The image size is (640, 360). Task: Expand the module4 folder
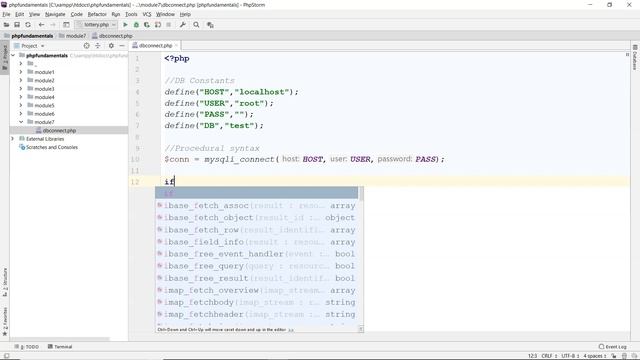[x=21, y=97]
